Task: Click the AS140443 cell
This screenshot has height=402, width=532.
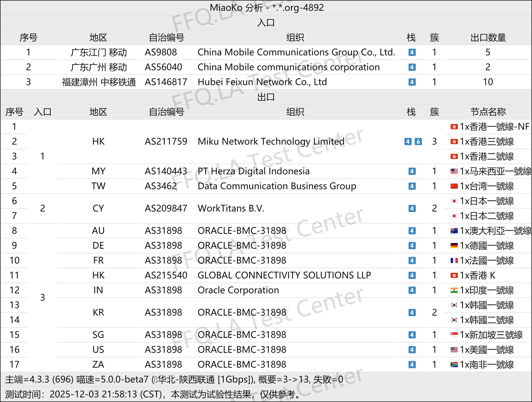Action: (x=166, y=171)
